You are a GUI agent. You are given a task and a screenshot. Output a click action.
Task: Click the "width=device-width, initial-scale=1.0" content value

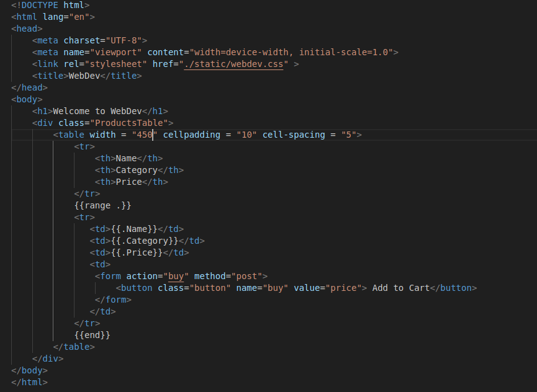[x=291, y=52]
